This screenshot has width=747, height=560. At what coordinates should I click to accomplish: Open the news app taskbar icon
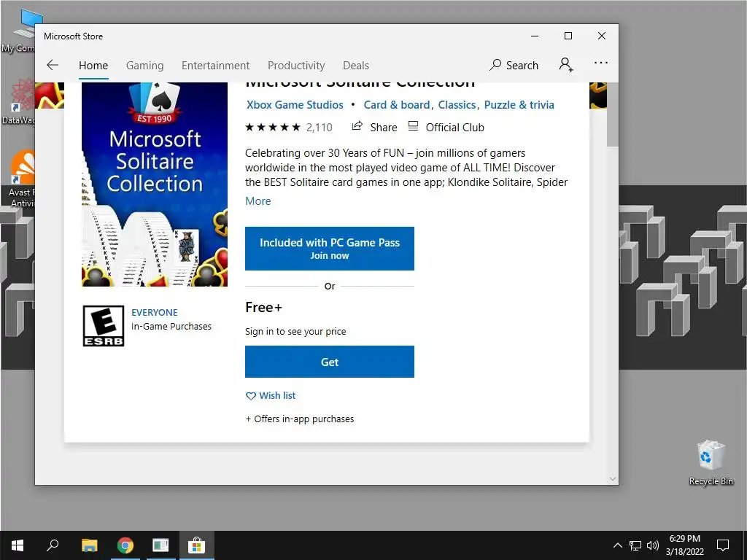point(160,545)
